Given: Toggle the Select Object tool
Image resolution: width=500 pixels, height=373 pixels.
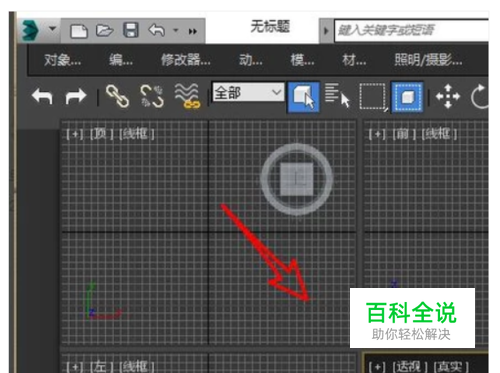Looking at the screenshot, I should point(303,97).
